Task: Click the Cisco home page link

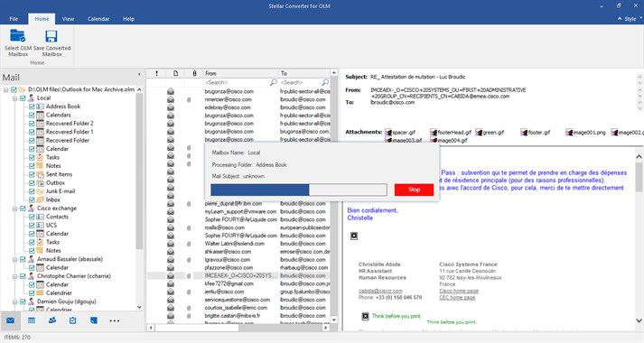Action: (459, 291)
